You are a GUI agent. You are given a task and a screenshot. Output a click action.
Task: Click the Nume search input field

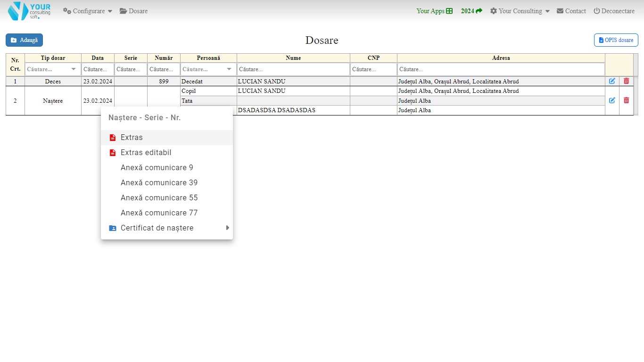293,69
